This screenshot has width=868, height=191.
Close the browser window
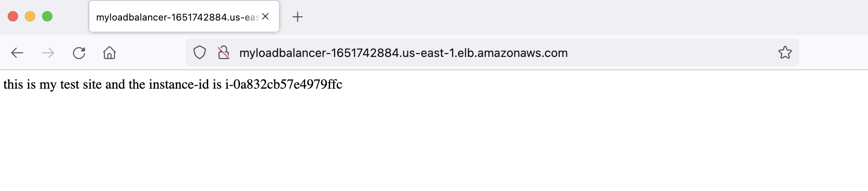13,16
